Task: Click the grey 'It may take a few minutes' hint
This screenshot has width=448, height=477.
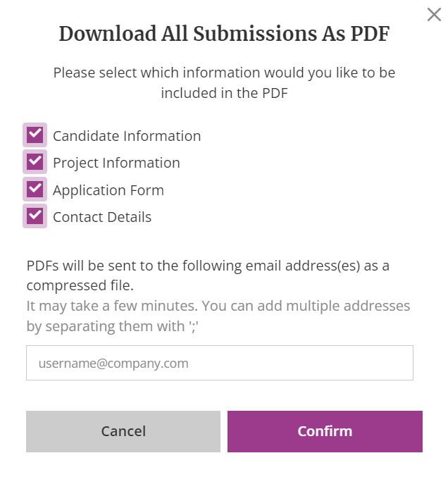Action: [218, 316]
